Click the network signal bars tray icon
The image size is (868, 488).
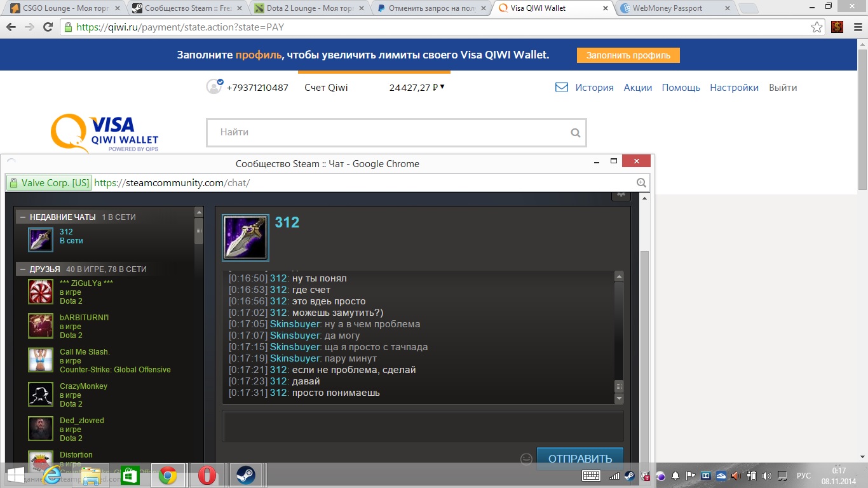tap(614, 475)
